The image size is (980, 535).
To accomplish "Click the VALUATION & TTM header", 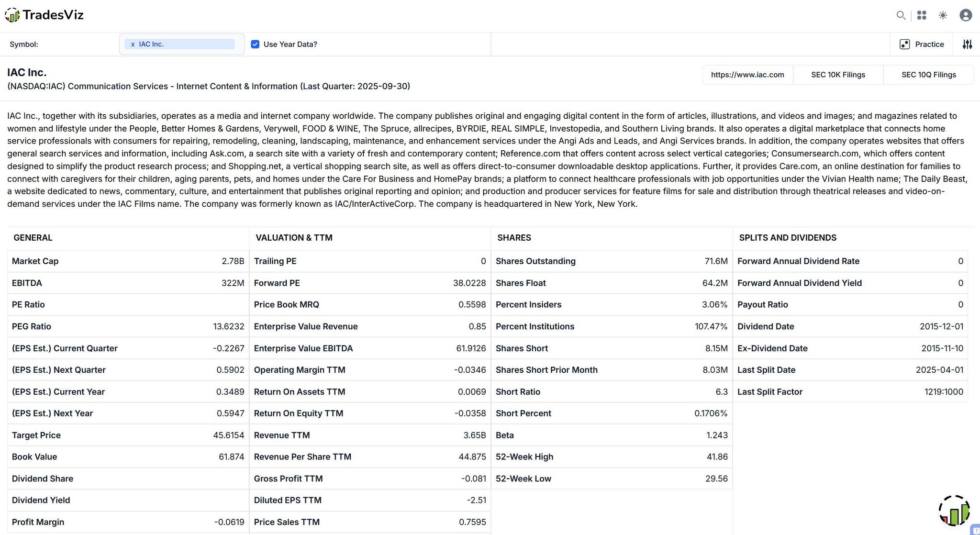I will (294, 238).
